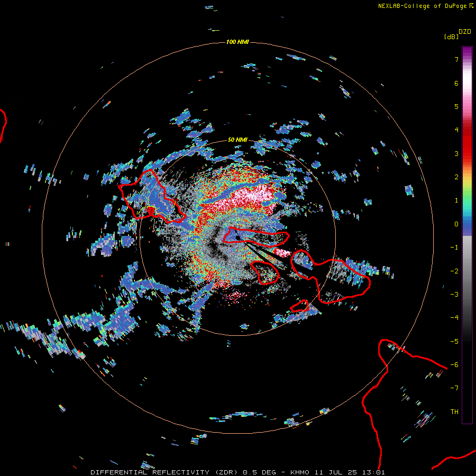
Task: Click the "-5" scale value
Action: pos(454,342)
